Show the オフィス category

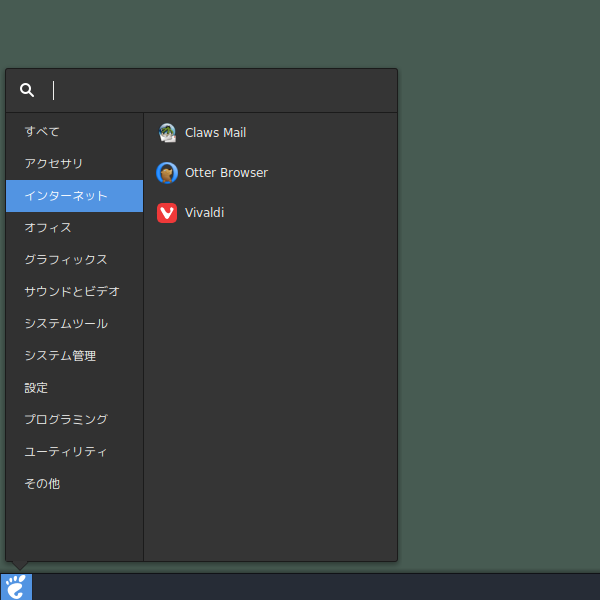[75, 228]
